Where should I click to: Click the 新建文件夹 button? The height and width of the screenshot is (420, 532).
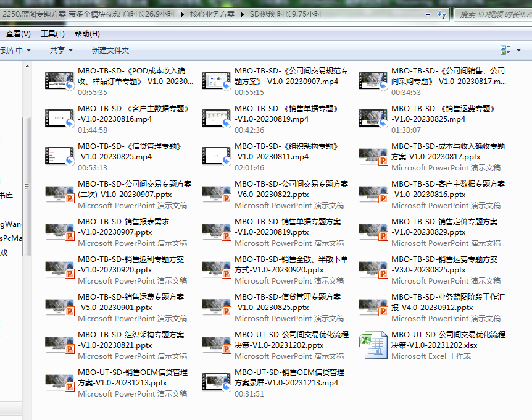click(110, 50)
